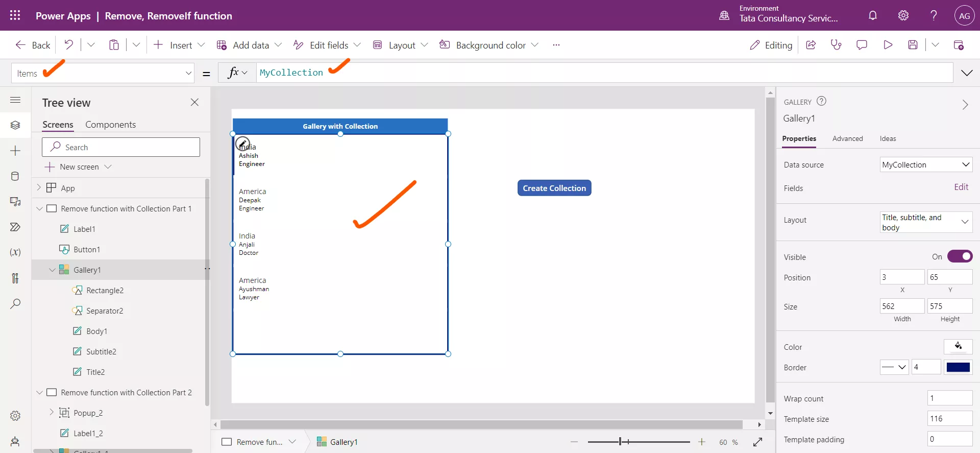Open the Edit fields menu
This screenshot has width=980, height=453.
pos(327,45)
